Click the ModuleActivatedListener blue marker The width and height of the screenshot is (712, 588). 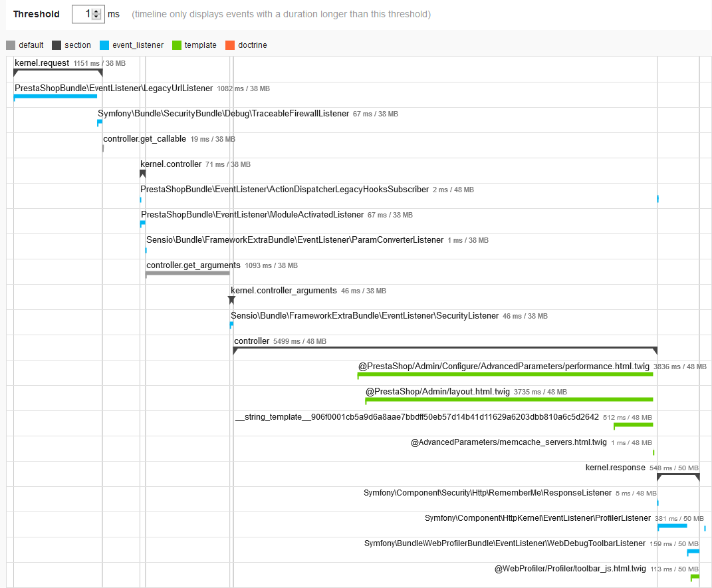click(x=142, y=223)
